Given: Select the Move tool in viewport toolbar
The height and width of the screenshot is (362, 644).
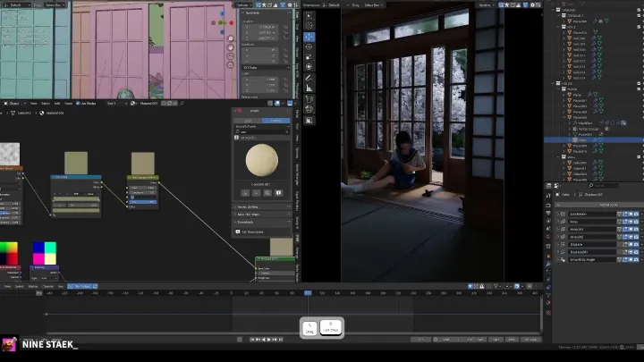Looking at the screenshot, I should pos(309,37).
